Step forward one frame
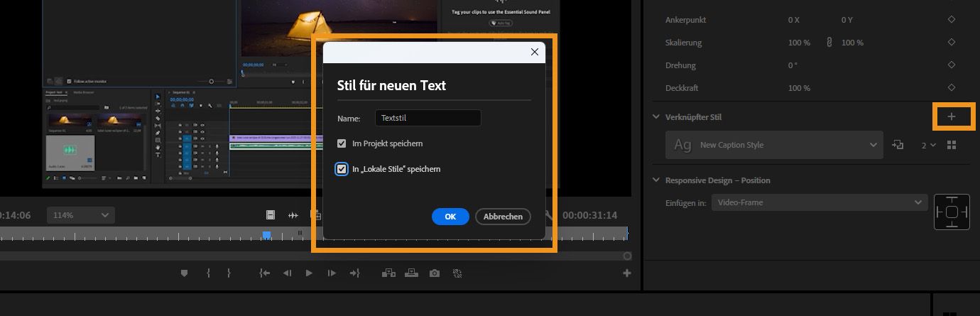 [332, 273]
